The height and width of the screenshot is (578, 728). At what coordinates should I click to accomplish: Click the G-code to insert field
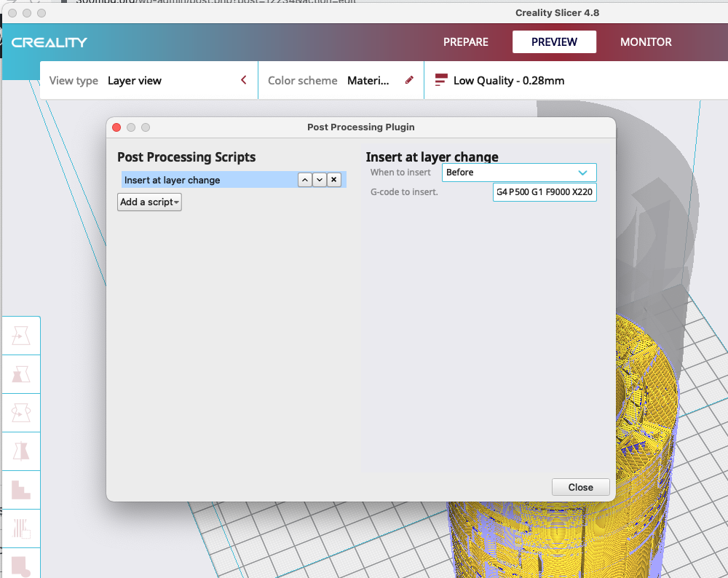545,192
